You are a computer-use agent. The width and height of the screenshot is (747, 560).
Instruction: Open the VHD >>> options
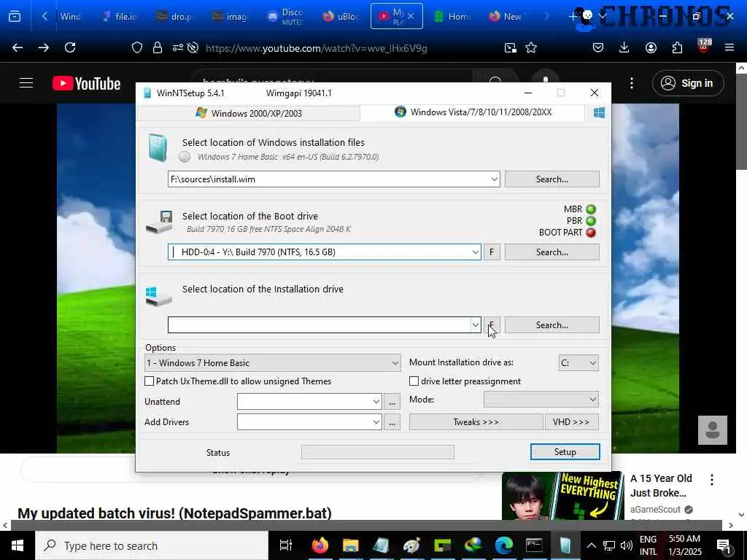(x=572, y=422)
